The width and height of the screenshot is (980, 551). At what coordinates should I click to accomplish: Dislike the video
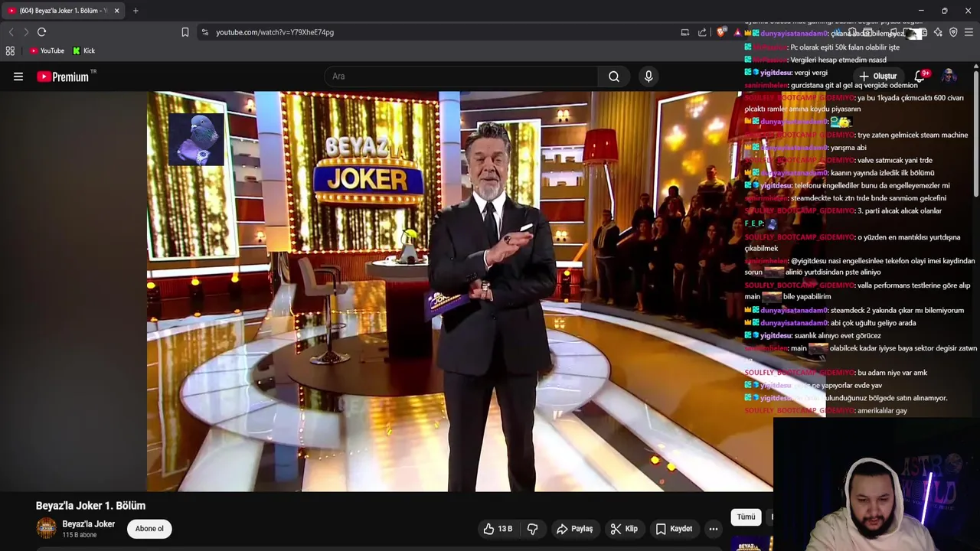(x=533, y=529)
